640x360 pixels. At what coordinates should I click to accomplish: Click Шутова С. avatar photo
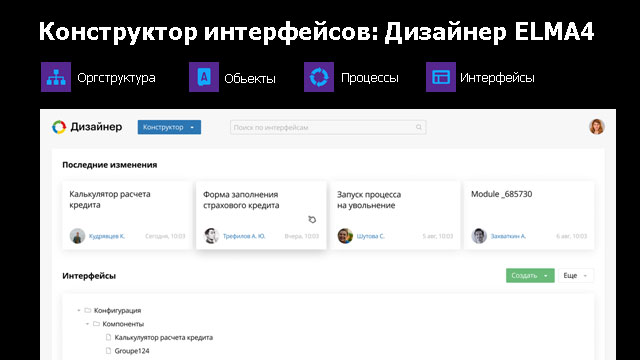345,236
